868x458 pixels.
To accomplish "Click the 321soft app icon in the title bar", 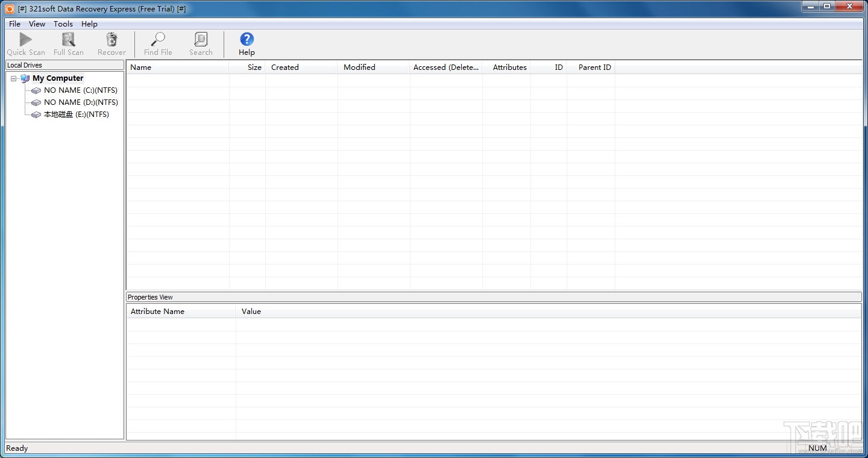I will click(x=10, y=9).
